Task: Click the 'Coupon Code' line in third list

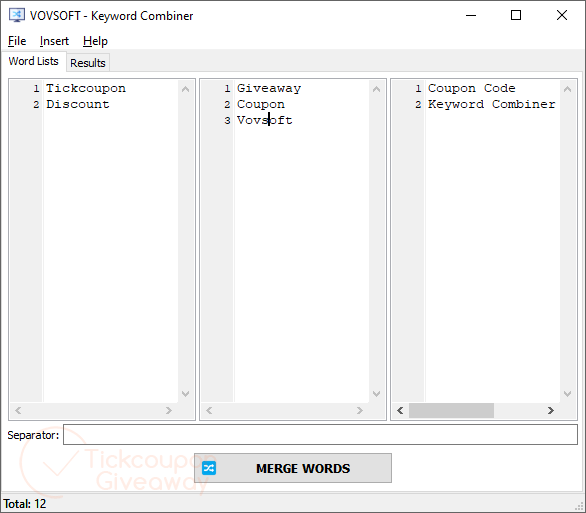Action: click(472, 89)
